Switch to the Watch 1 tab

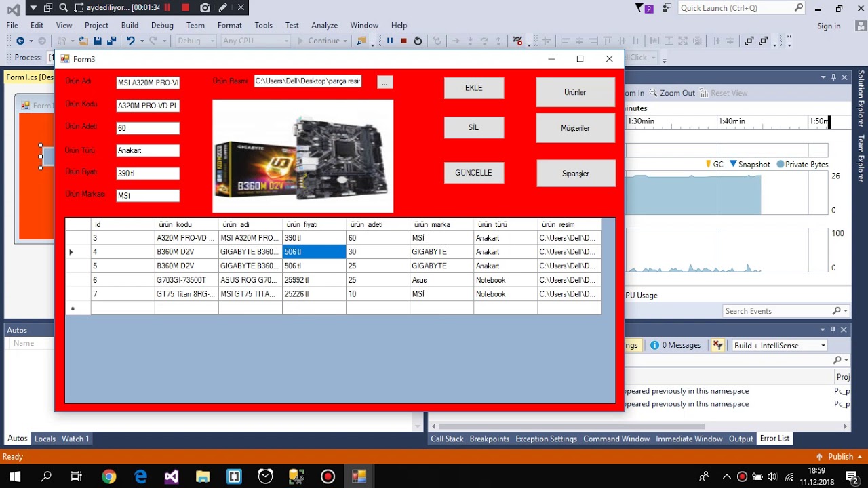tap(75, 439)
